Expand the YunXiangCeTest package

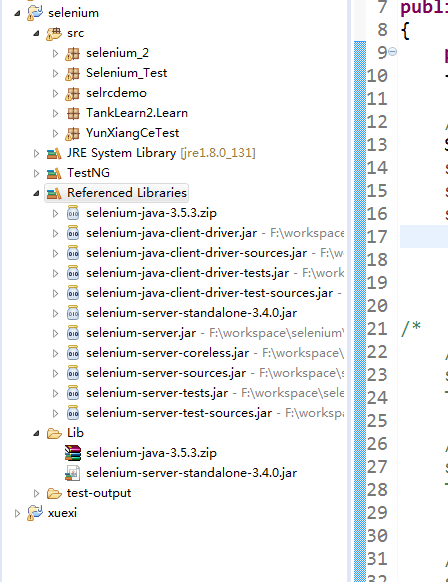click(55, 133)
